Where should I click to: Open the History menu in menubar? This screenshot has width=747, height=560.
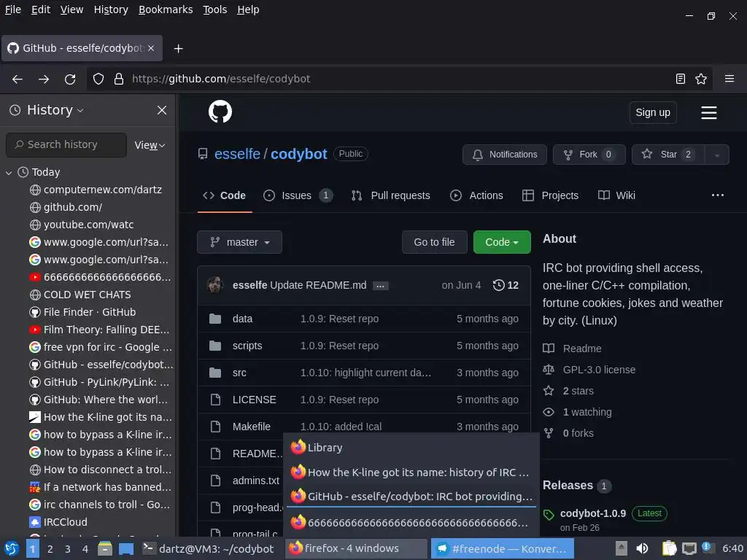coord(111,9)
